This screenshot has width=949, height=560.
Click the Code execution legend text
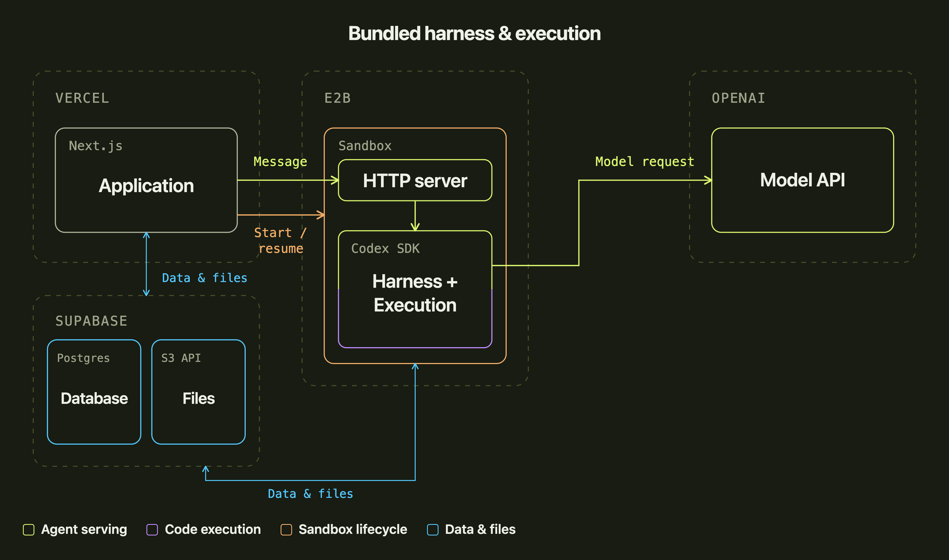click(213, 529)
